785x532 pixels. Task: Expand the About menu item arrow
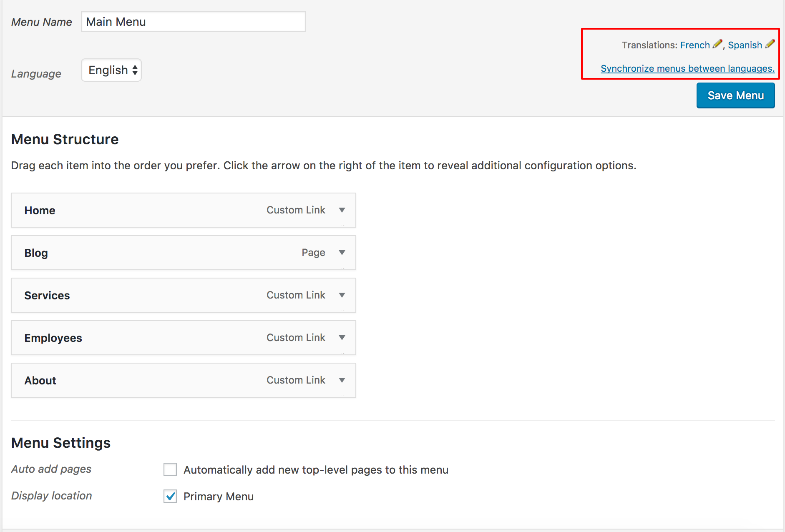point(342,380)
